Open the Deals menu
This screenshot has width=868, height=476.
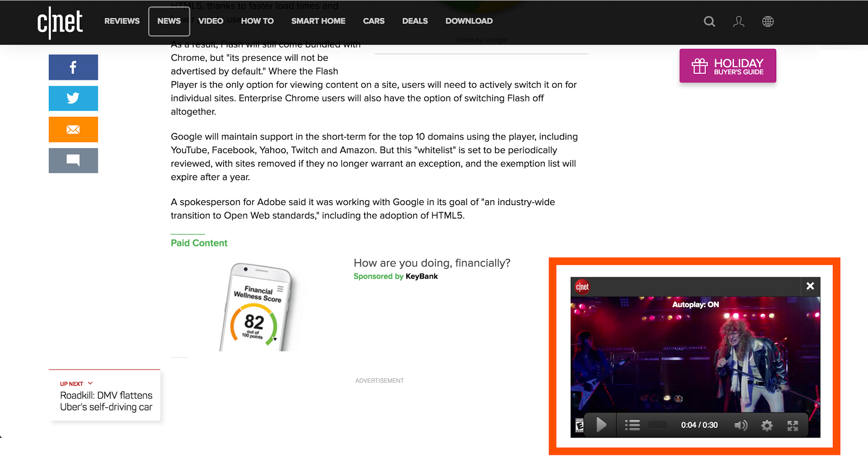pyautogui.click(x=415, y=21)
